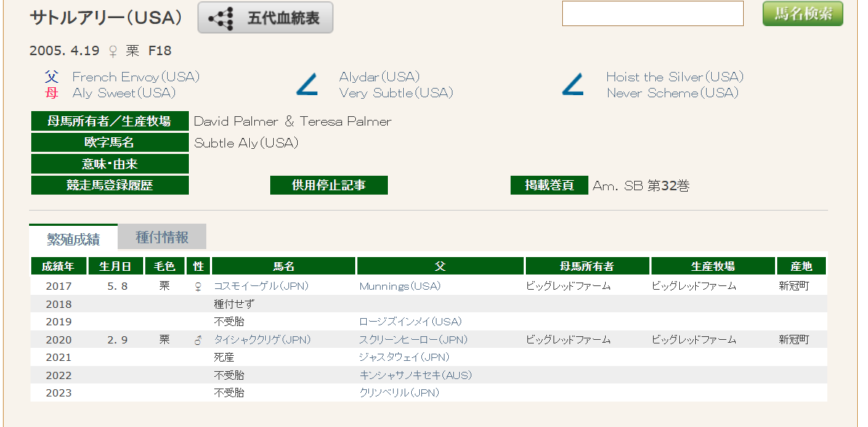
Task: Click Subtle Aly(USA) name text
Action: (246, 143)
